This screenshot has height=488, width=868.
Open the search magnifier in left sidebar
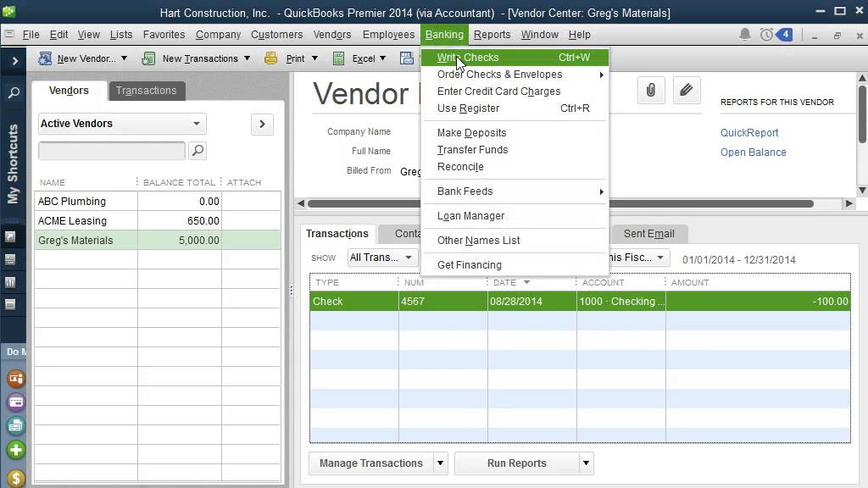[x=14, y=92]
